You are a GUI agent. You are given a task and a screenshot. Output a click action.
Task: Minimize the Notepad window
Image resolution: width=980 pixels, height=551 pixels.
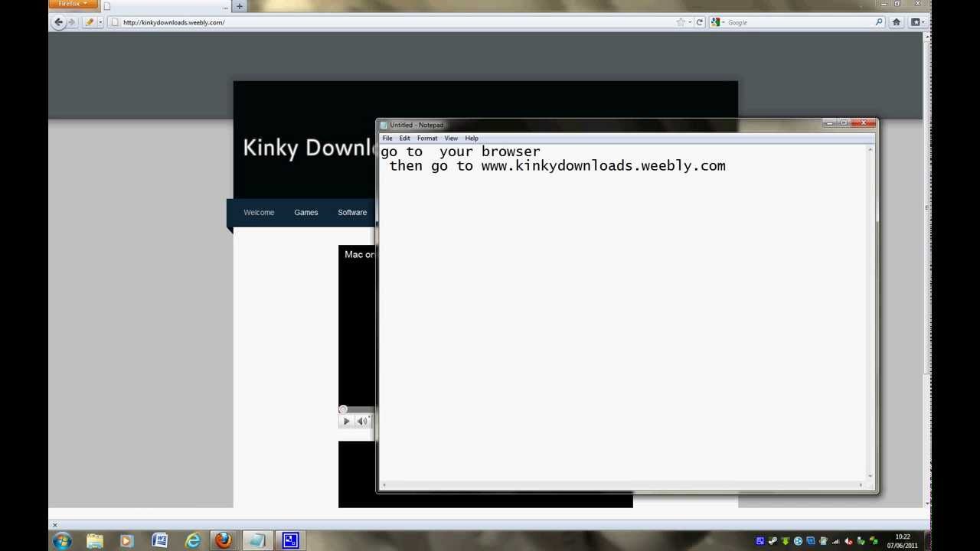(829, 122)
